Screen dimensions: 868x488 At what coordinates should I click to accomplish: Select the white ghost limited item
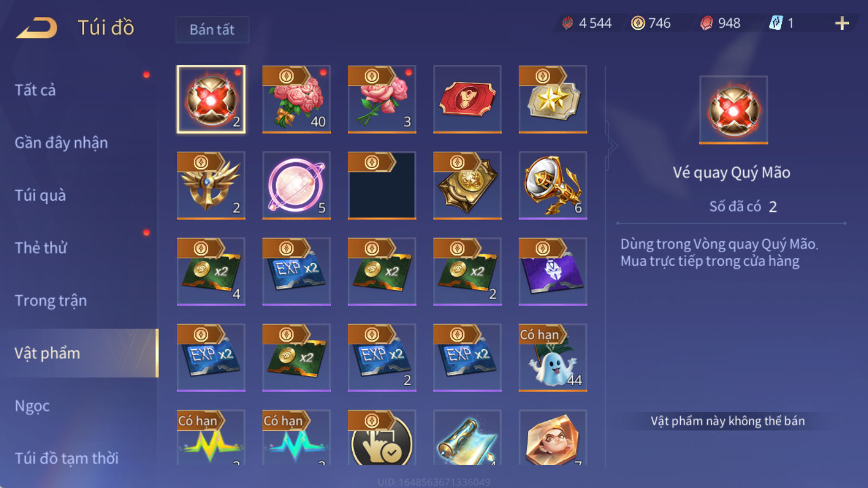tap(553, 358)
